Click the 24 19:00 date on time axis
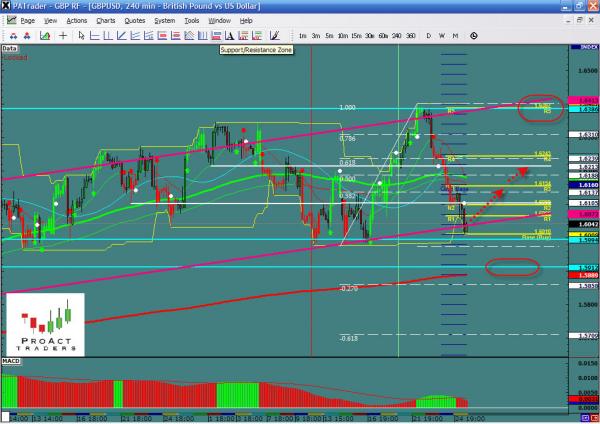Screen dimensions: 600x424 (470, 419)
